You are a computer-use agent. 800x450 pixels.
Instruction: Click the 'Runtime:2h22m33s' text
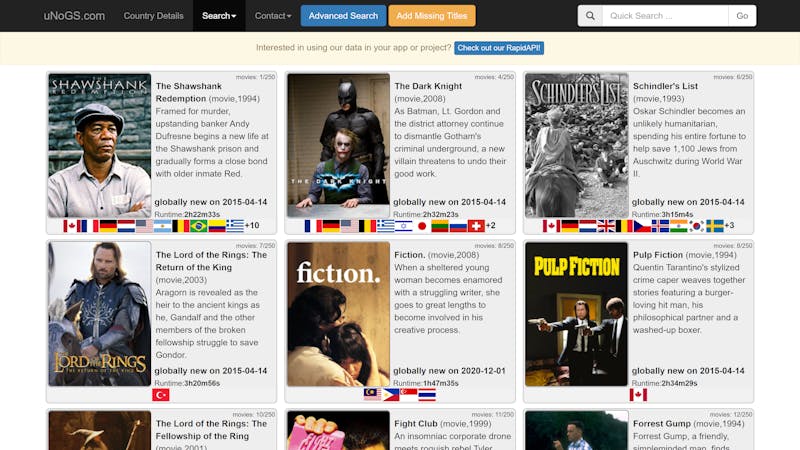coord(187,214)
